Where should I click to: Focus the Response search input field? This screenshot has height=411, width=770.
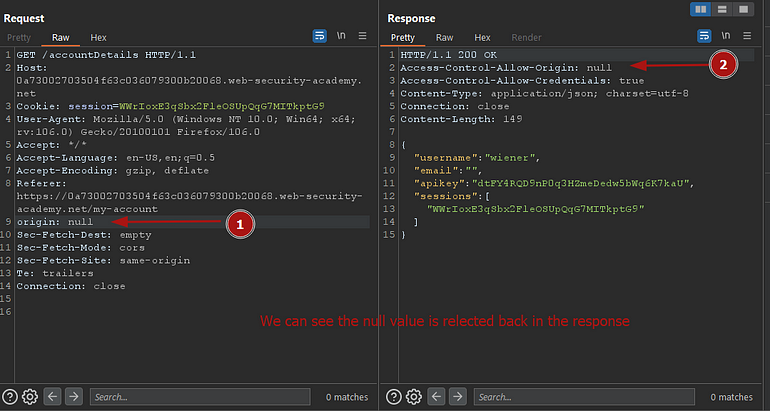coord(584,397)
